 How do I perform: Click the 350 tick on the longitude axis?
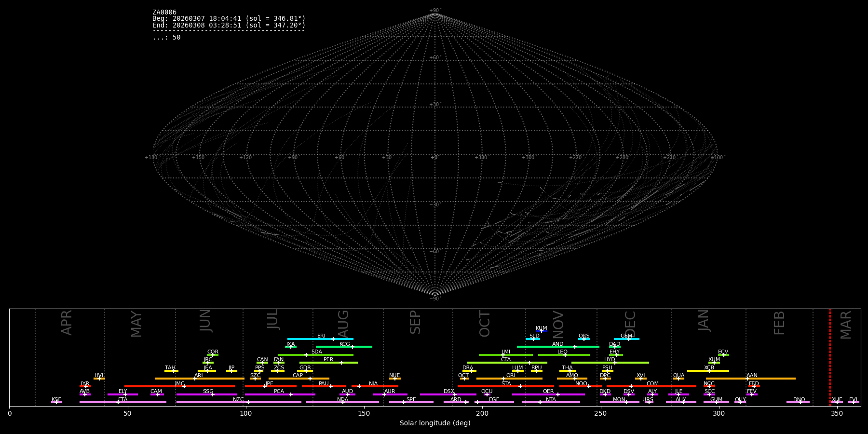837,413
